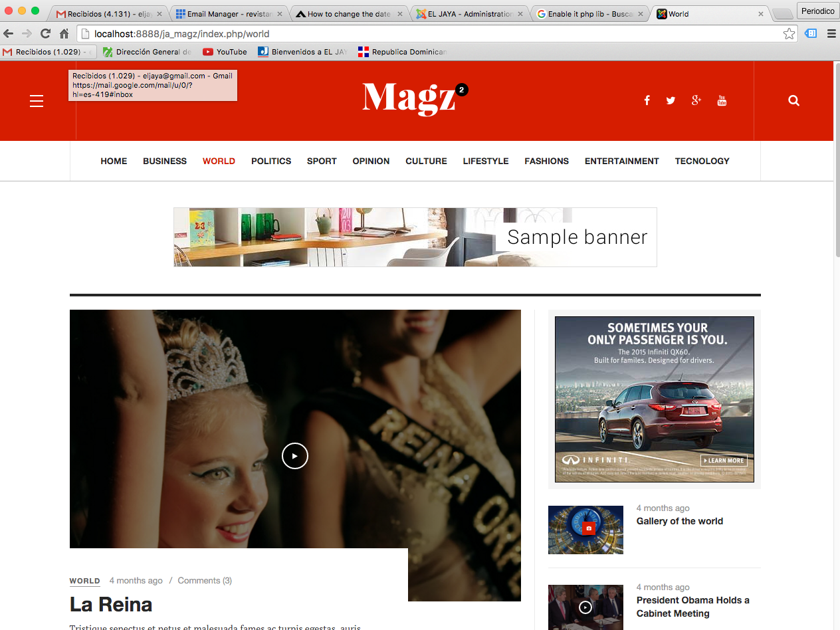The height and width of the screenshot is (630, 840).
Task: Go to HOME menu item
Action: [114, 161]
